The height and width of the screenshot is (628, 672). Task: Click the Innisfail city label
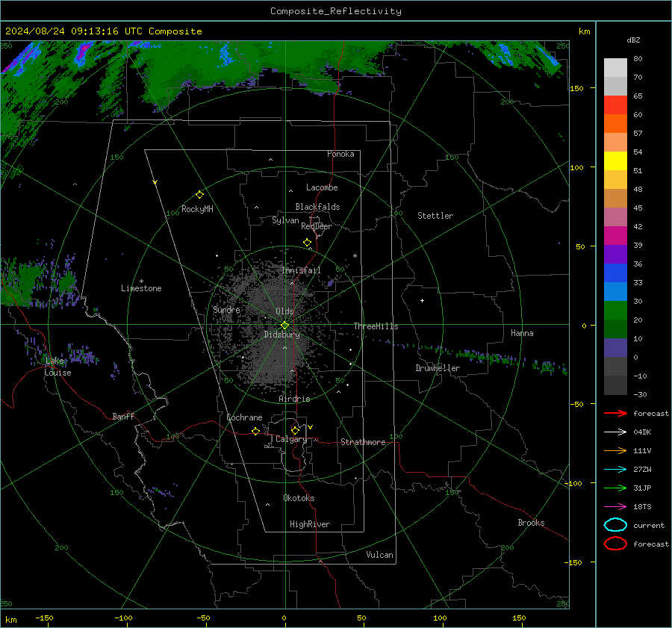[x=302, y=270]
